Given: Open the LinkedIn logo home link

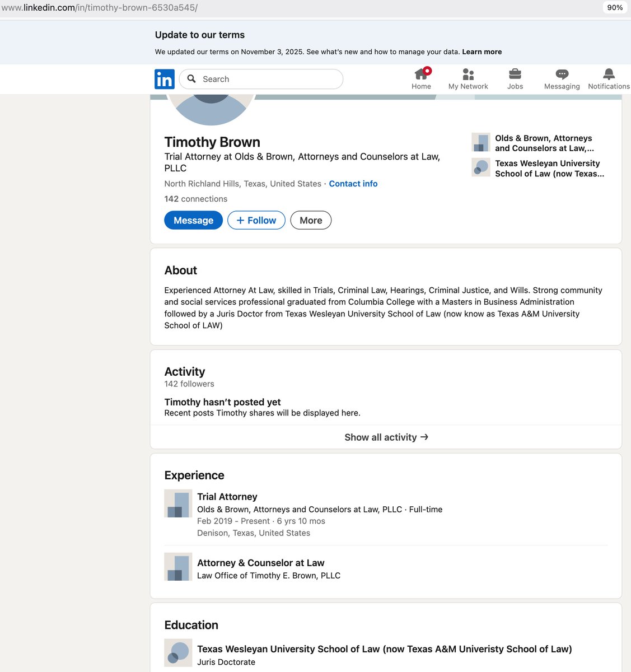Looking at the screenshot, I should pos(165,79).
